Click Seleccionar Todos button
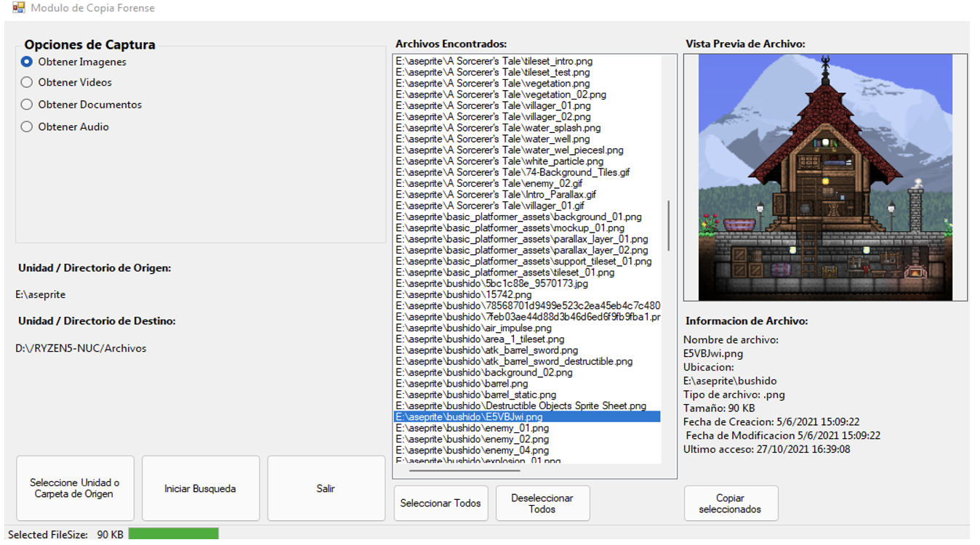This screenshot has height=545, width=980. click(441, 503)
